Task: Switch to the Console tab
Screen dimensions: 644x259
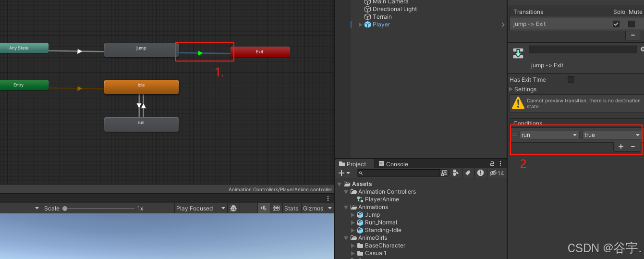Action: 393,164
